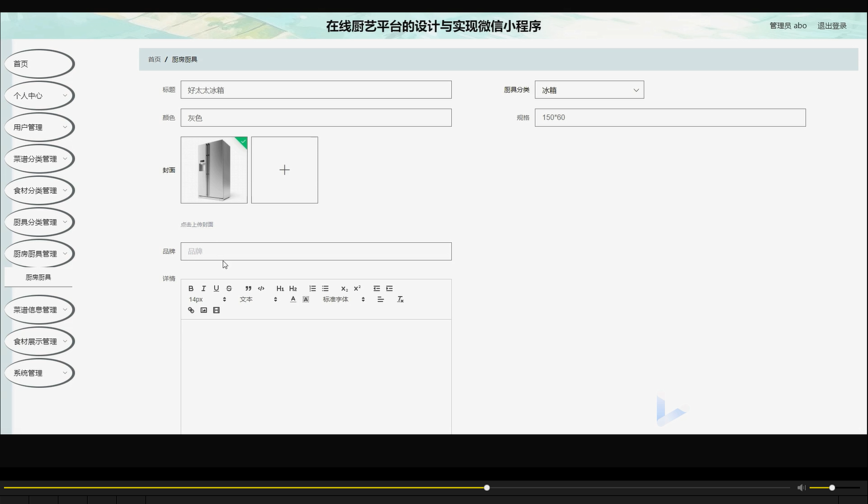Toggle italic formatting in the editor
Image resolution: width=868 pixels, height=504 pixels.
point(203,289)
